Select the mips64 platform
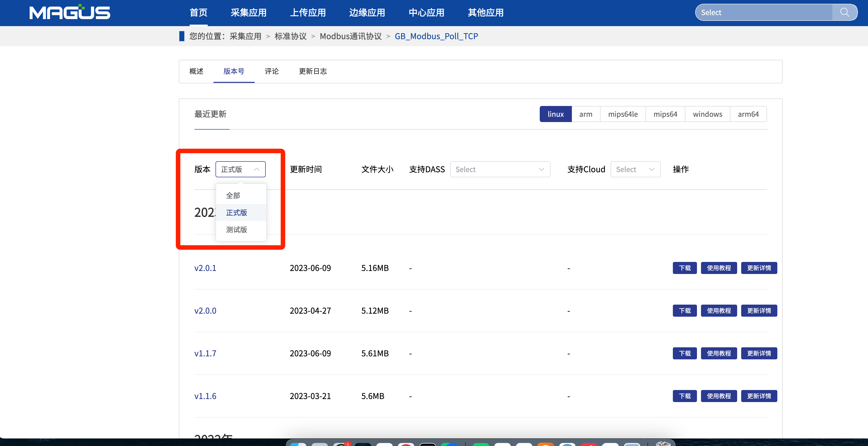This screenshot has width=868, height=446. [665, 114]
